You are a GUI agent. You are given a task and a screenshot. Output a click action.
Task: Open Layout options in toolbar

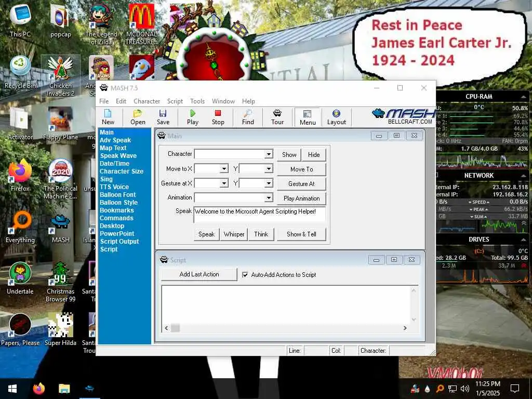pyautogui.click(x=336, y=117)
